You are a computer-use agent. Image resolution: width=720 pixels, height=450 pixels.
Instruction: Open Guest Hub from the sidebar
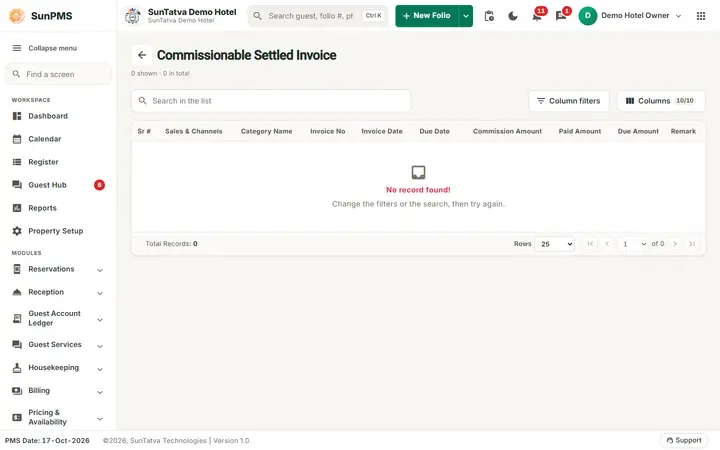58,185
